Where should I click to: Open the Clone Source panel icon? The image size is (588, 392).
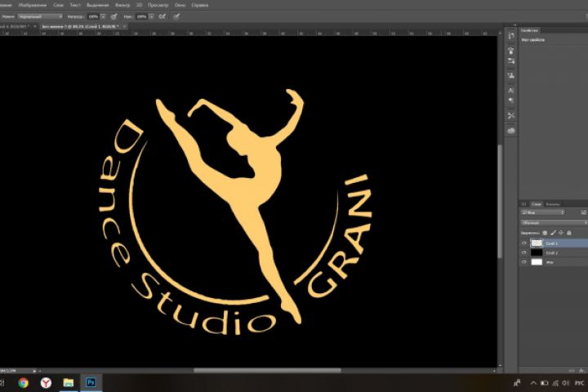(x=510, y=75)
